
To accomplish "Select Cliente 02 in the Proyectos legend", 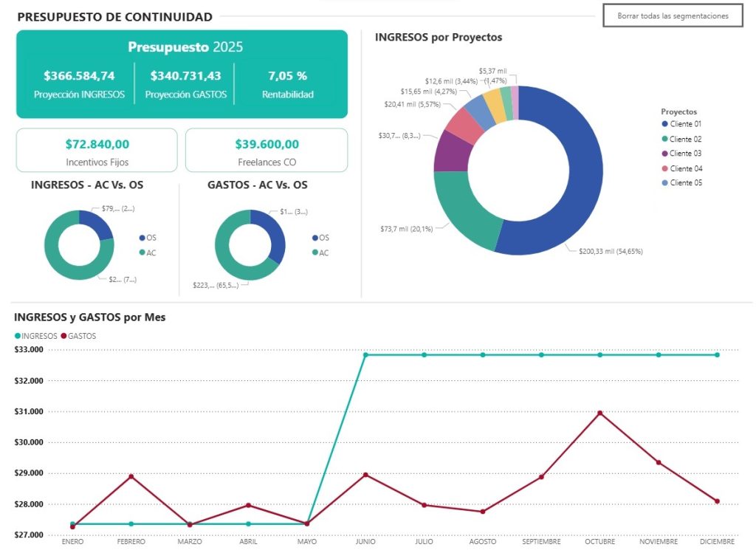I will 685,139.
